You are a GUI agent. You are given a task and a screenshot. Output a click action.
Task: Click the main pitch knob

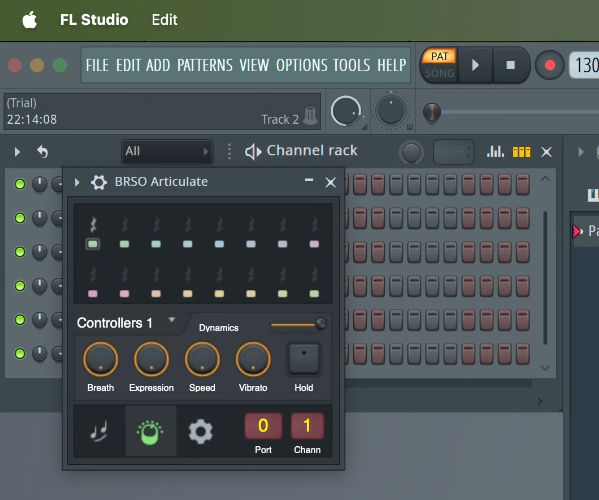(x=391, y=111)
